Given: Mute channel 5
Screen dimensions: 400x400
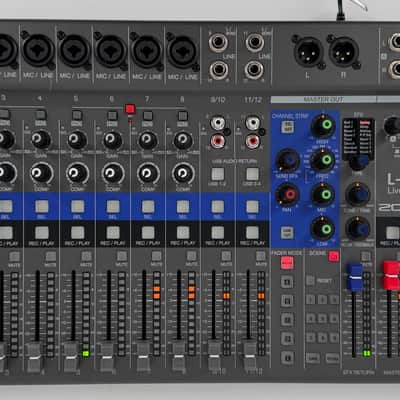Looking at the screenshot, I should pyautogui.click(x=86, y=256).
